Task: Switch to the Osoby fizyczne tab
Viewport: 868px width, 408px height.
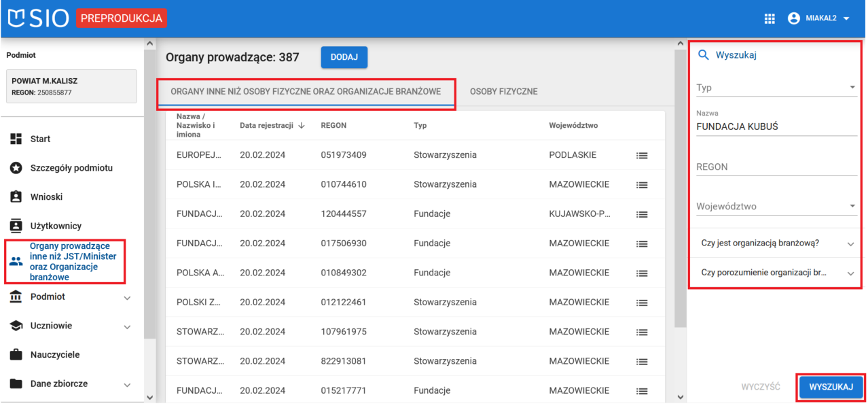Action: (503, 92)
